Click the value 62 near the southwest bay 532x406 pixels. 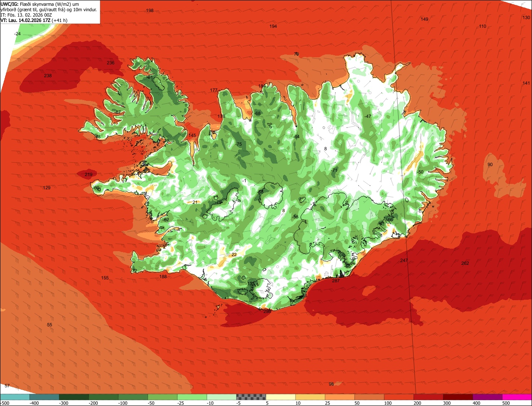tap(167, 220)
